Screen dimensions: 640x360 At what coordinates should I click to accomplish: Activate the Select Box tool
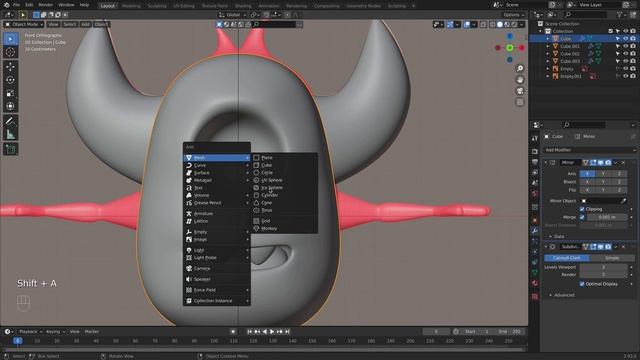click(10, 39)
